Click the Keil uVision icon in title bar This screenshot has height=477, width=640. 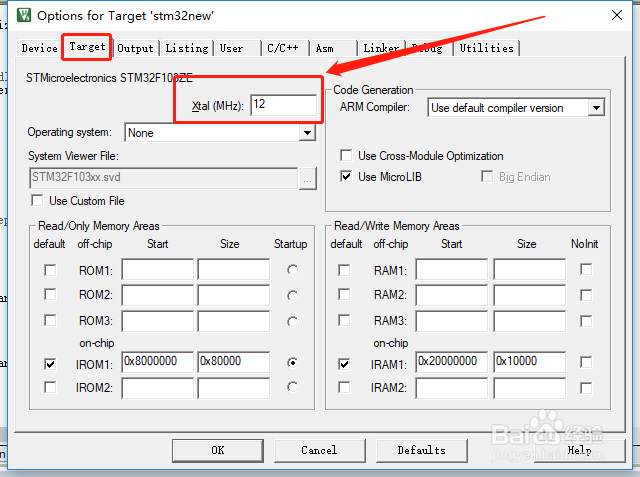[23, 15]
